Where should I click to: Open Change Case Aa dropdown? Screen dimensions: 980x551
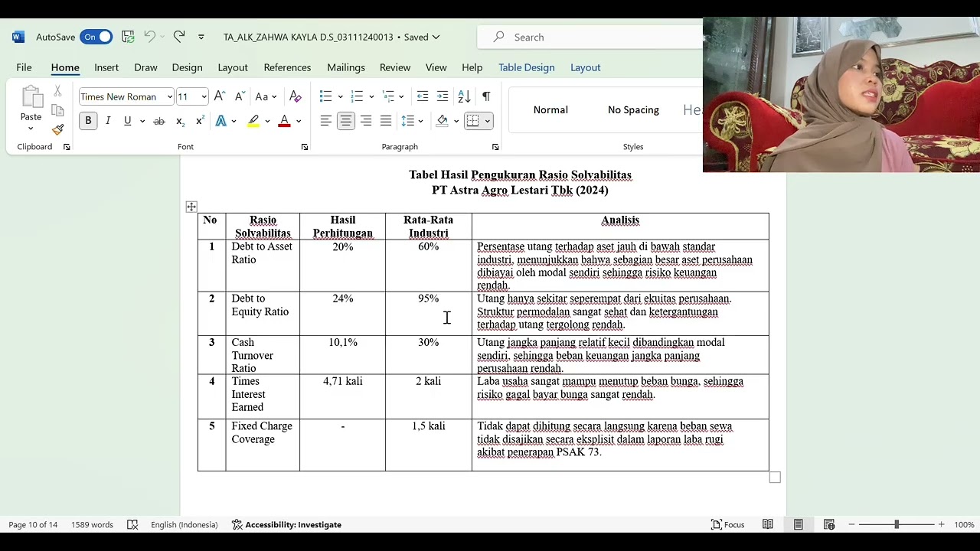[266, 96]
